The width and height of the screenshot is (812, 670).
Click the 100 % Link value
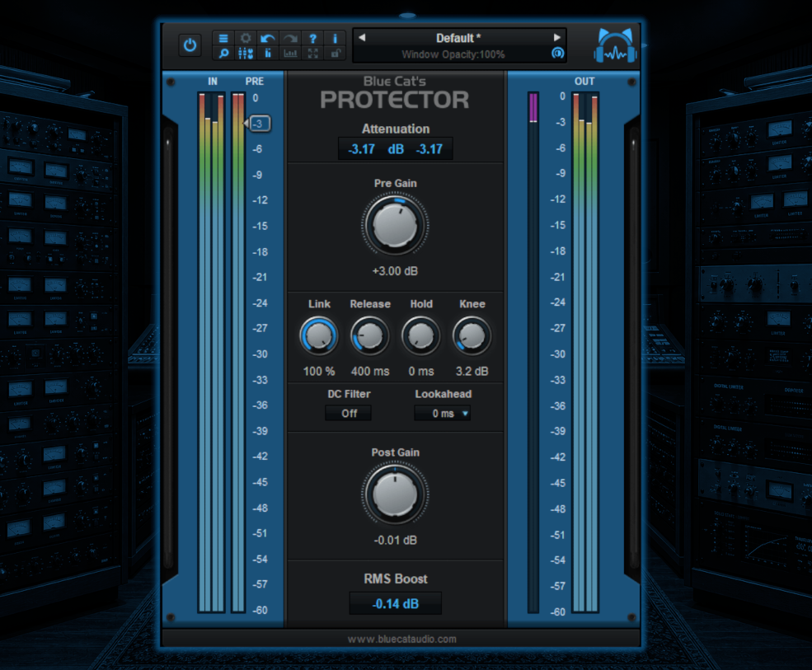pyautogui.click(x=319, y=371)
